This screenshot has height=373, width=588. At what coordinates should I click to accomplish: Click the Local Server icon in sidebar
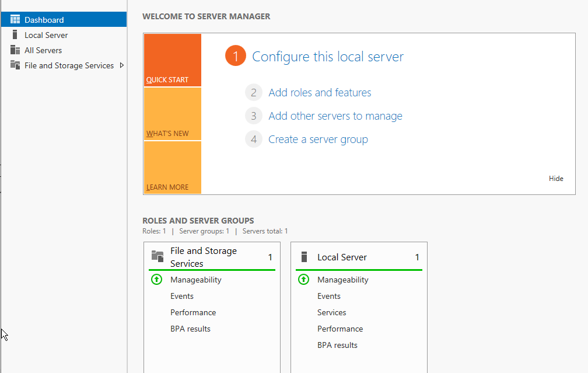15,35
